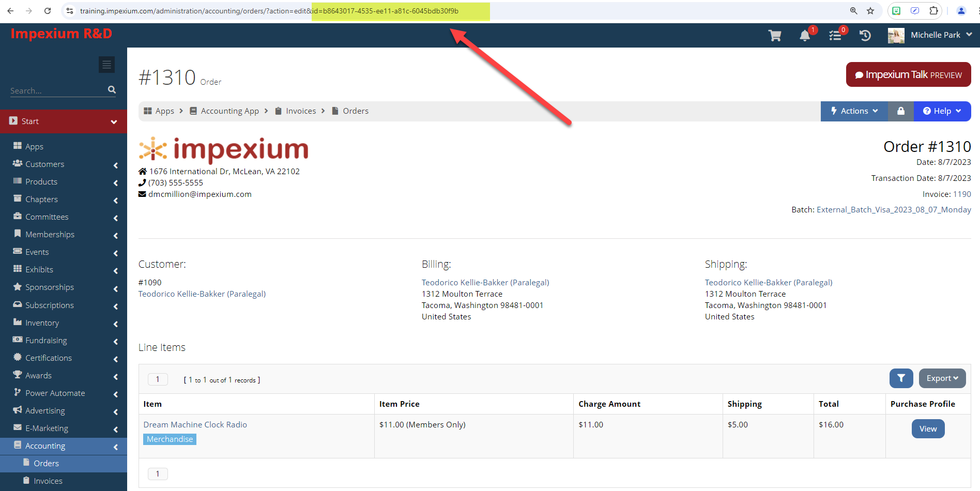Bookmark this page with star

tap(870, 11)
